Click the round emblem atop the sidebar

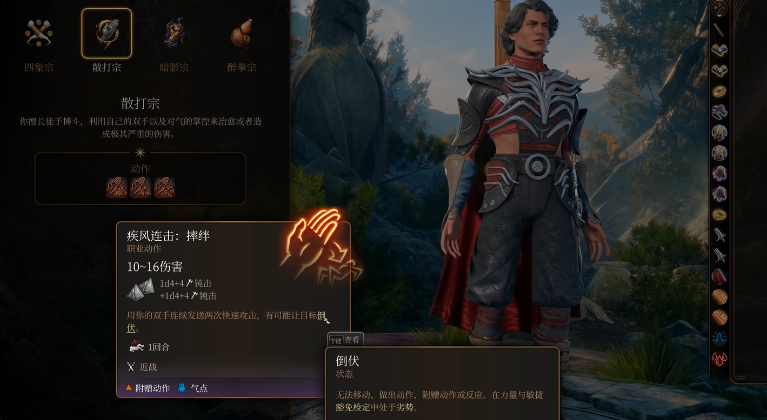719,7
